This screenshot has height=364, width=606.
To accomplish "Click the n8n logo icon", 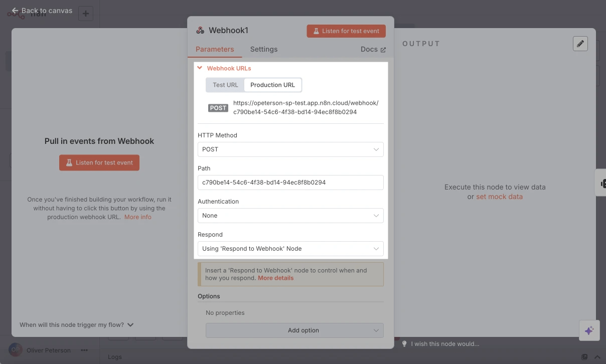I will [16, 14].
